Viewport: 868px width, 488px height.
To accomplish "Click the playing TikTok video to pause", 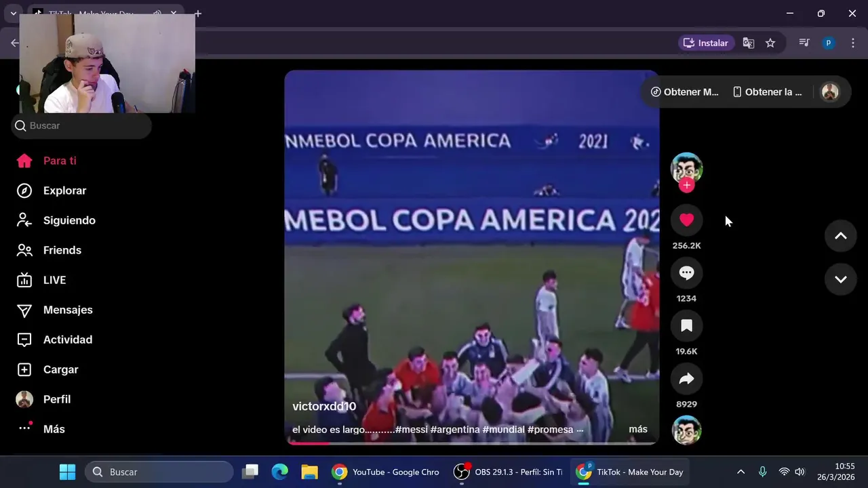I will [x=472, y=258].
